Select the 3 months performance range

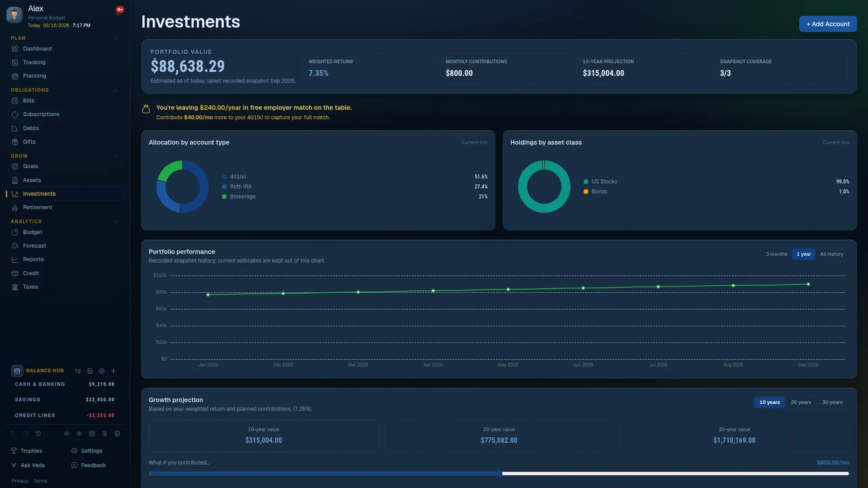[776, 254]
